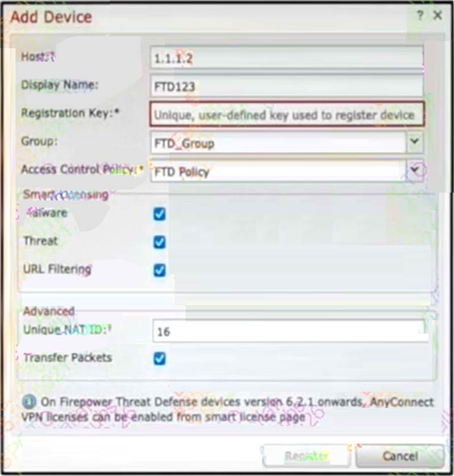Click the info icon beside Firepower note
Image resolution: width=454 pixels, height=476 pixels.
click(x=28, y=402)
